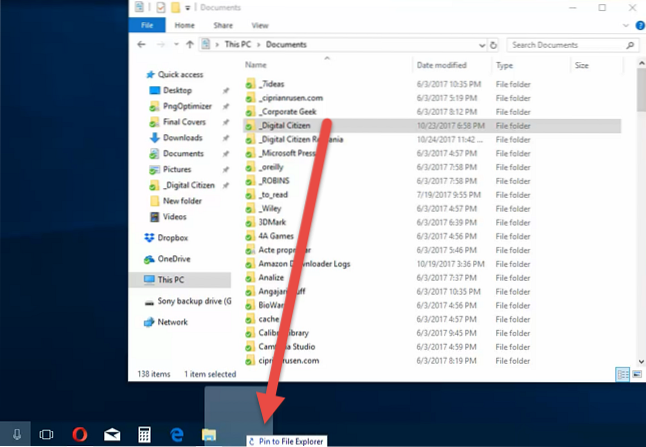Switch to the View ribbon tab
Screen dimensions: 646x447
pyautogui.click(x=260, y=24)
